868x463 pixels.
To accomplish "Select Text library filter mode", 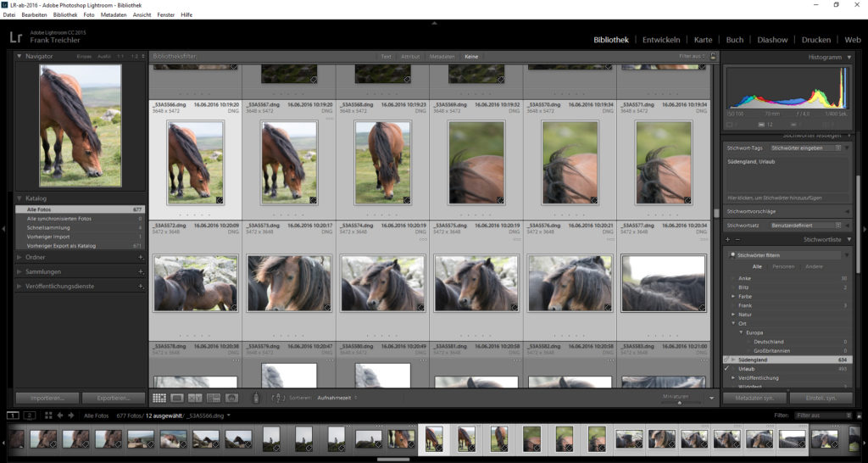I will (x=386, y=57).
